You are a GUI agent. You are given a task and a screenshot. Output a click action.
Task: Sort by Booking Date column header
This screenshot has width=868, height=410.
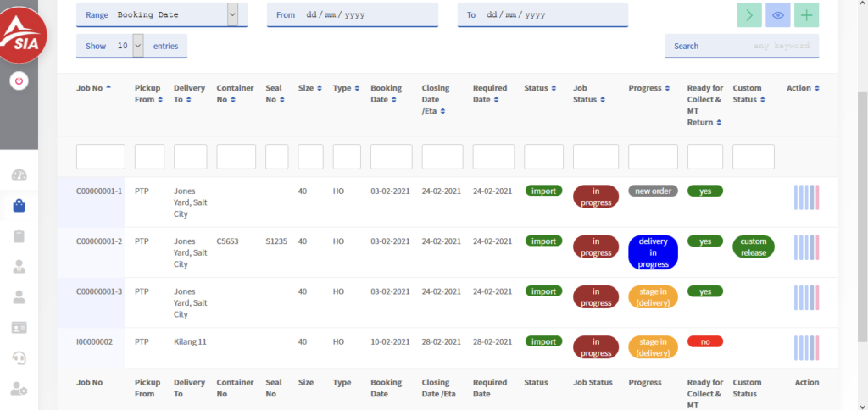click(x=387, y=93)
